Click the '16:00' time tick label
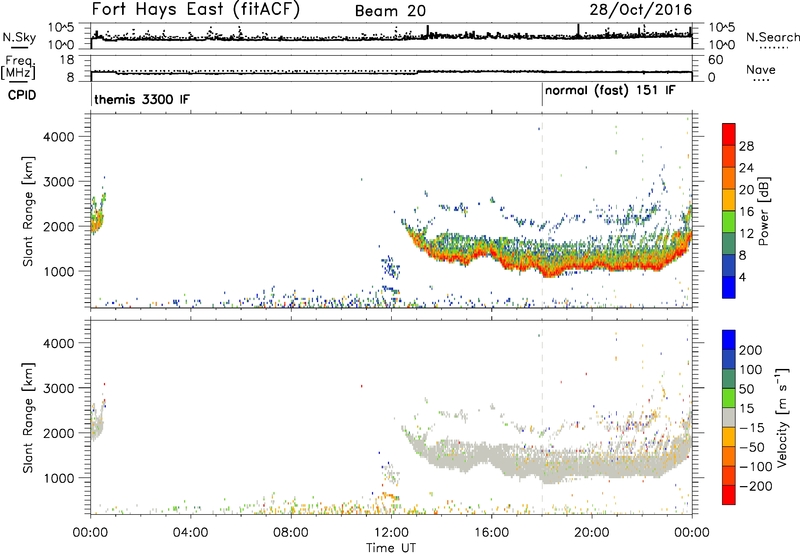This screenshot has width=800, height=554. click(491, 533)
